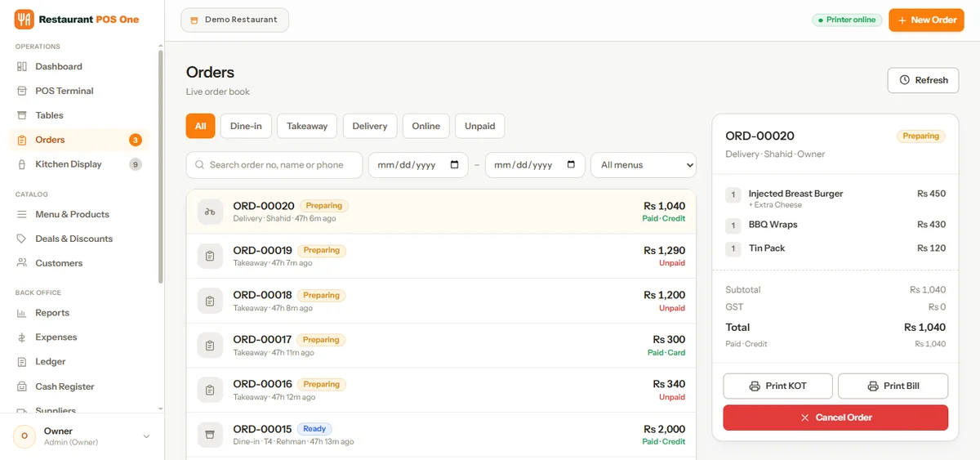This screenshot has height=460, width=980.
Task: Open the Demo Restaurant selector
Action: [234, 20]
